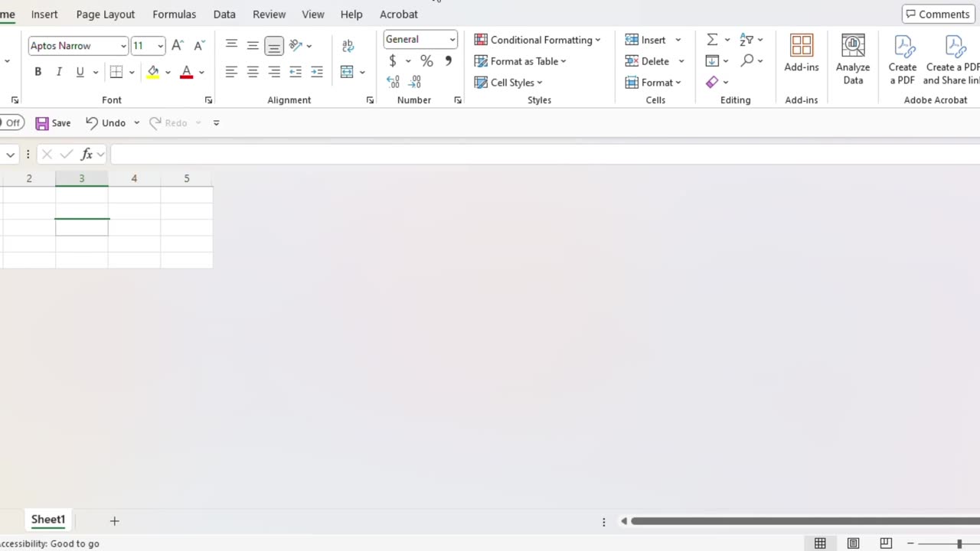Save the workbook
Image resolution: width=980 pixels, height=551 pixels.
point(53,123)
